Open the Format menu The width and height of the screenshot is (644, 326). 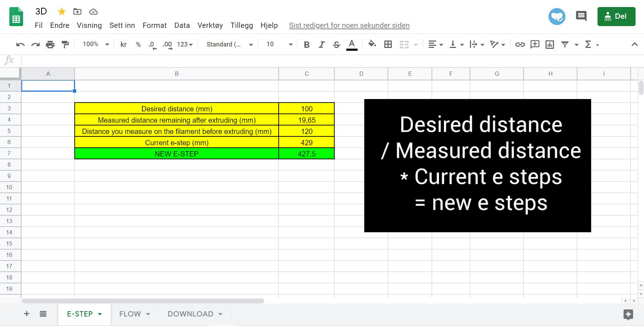155,25
